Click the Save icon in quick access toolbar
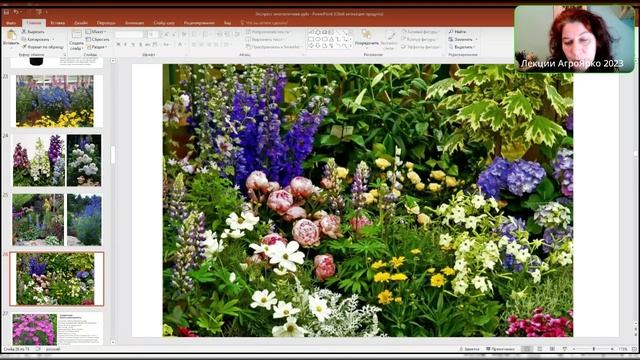Screen dimensions: 640x360 [6, 12]
